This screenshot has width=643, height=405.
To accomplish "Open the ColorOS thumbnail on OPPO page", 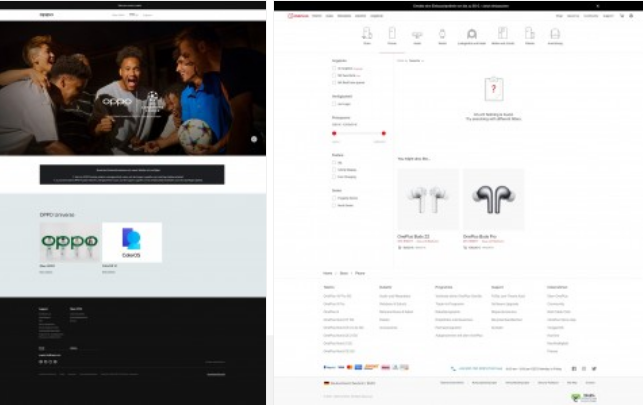I will [132, 242].
